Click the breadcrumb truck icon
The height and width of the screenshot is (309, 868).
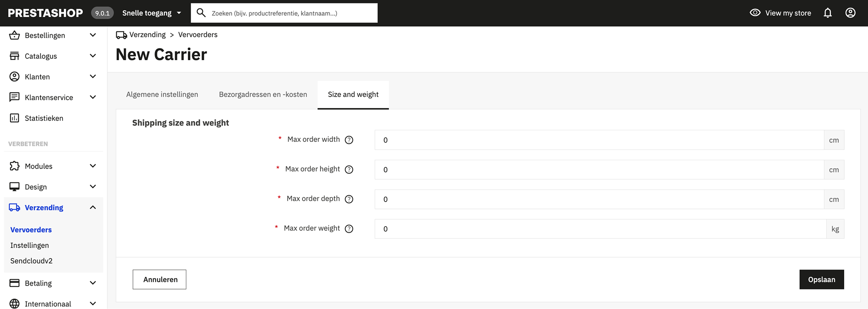[x=121, y=35]
